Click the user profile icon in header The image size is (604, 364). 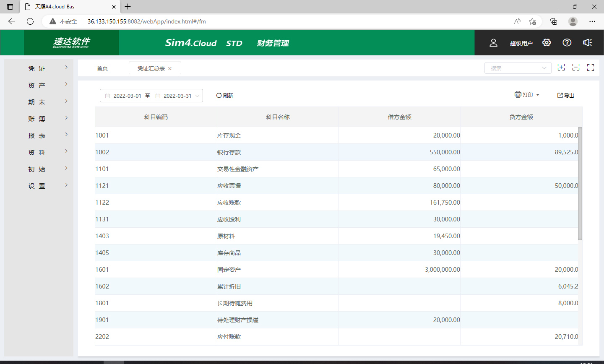click(x=493, y=43)
